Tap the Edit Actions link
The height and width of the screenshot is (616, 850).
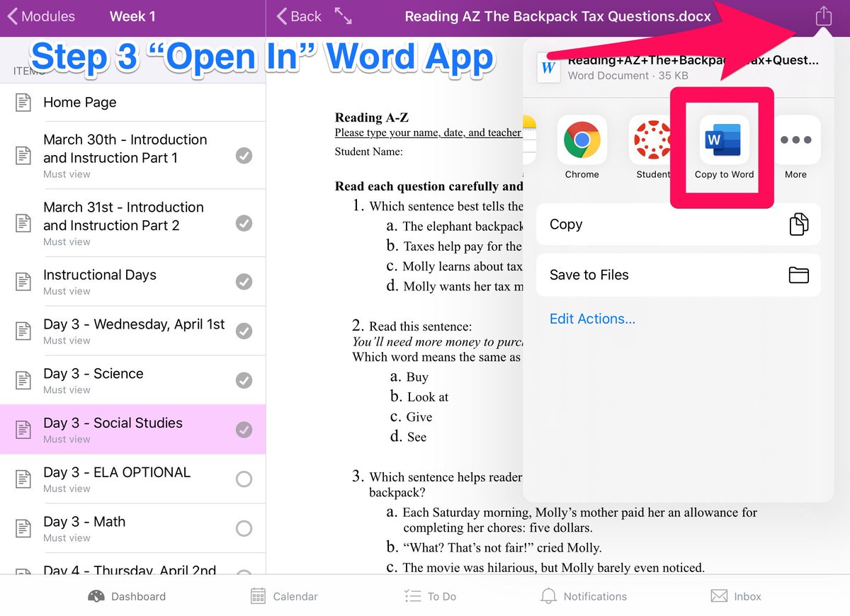tap(592, 319)
